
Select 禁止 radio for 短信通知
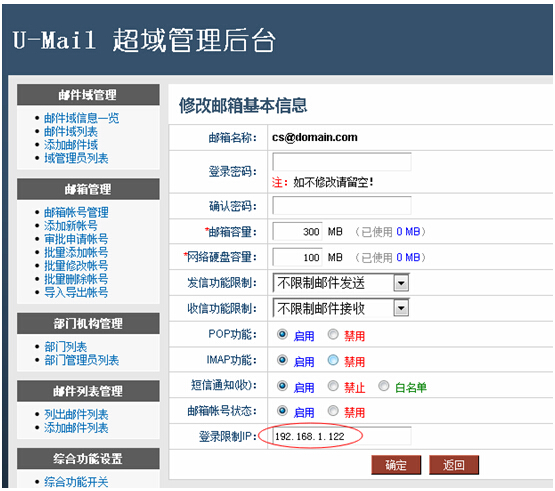coord(333,386)
